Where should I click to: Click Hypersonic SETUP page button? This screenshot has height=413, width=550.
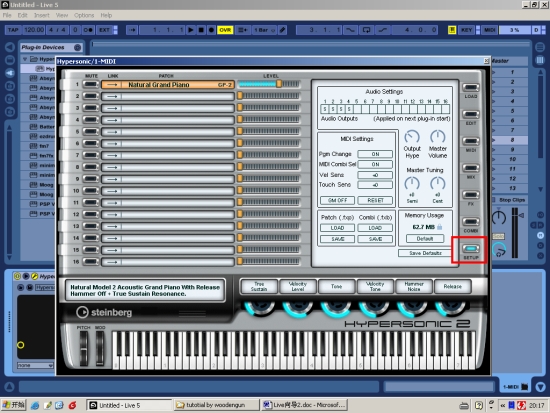click(470, 249)
